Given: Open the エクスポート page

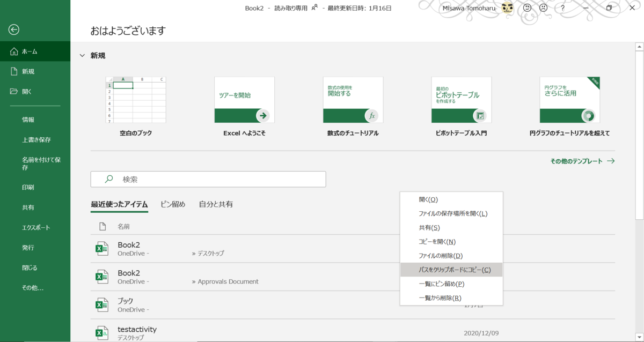Looking at the screenshot, I should [x=35, y=227].
